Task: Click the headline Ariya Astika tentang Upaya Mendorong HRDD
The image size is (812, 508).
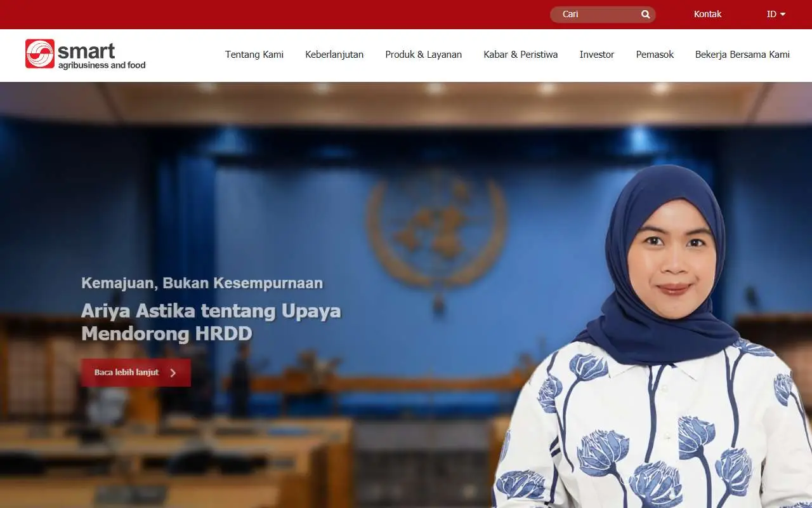Action: click(211, 322)
